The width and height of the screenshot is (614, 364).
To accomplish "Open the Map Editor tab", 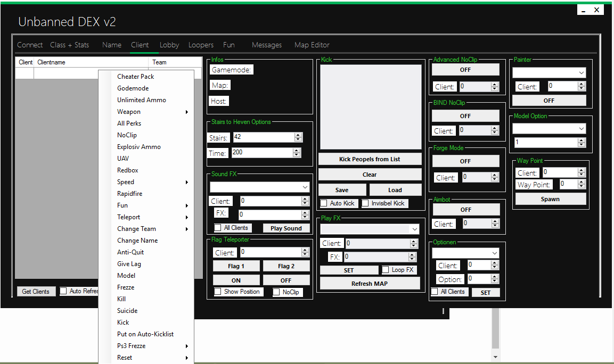I will [x=312, y=45].
